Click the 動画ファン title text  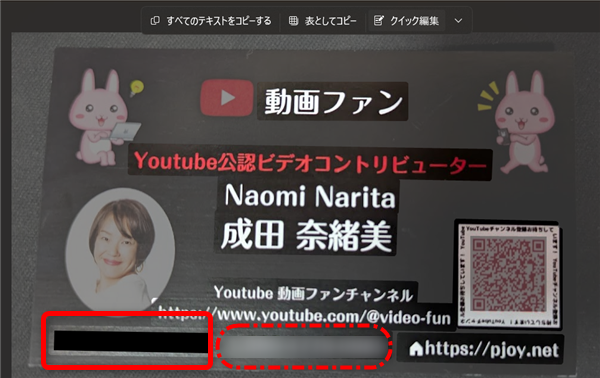click(x=333, y=102)
